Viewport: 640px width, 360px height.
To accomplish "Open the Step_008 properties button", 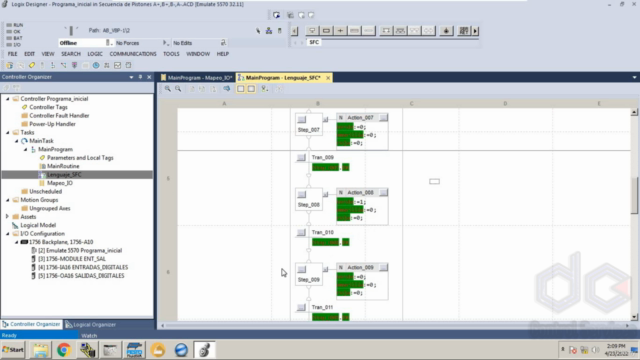I will coord(302,194).
